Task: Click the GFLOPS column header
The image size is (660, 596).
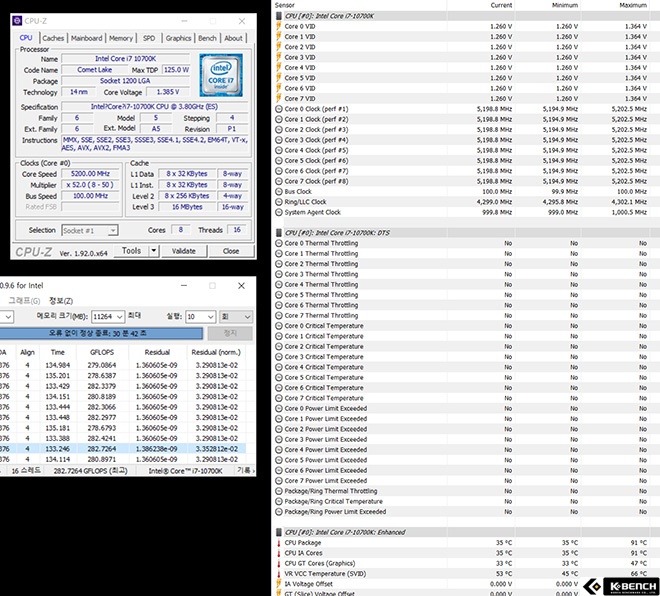Action: pyautogui.click(x=102, y=352)
